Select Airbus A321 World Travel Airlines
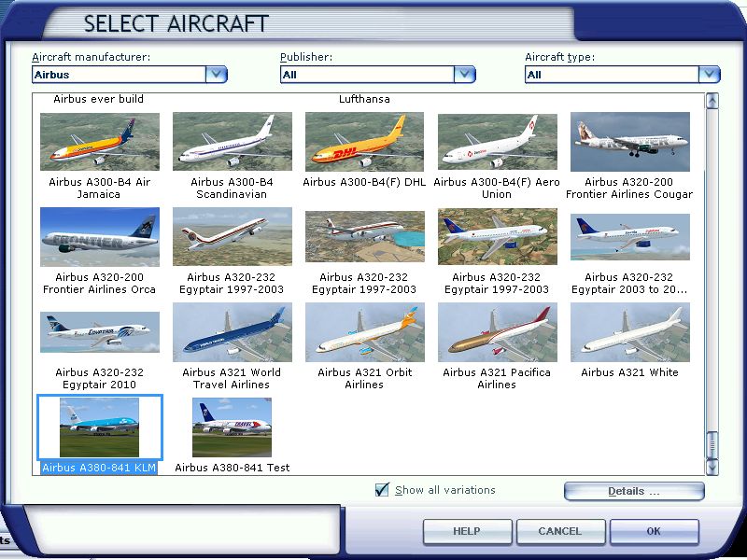The image size is (747, 560). [233, 332]
